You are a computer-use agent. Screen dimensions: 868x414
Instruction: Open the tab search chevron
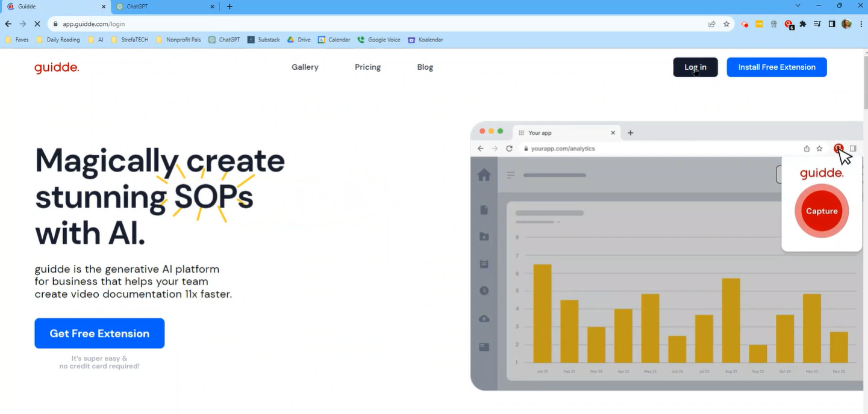tap(798, 5)
